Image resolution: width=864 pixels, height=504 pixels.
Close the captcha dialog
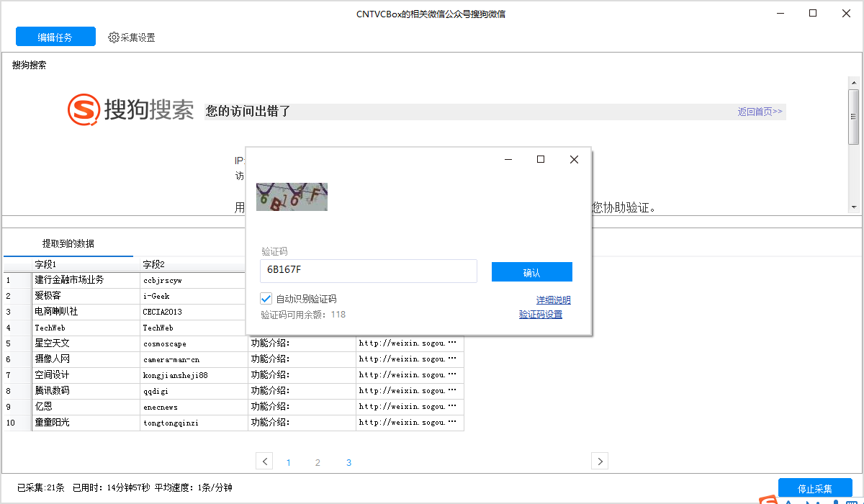tap(574, 160)
